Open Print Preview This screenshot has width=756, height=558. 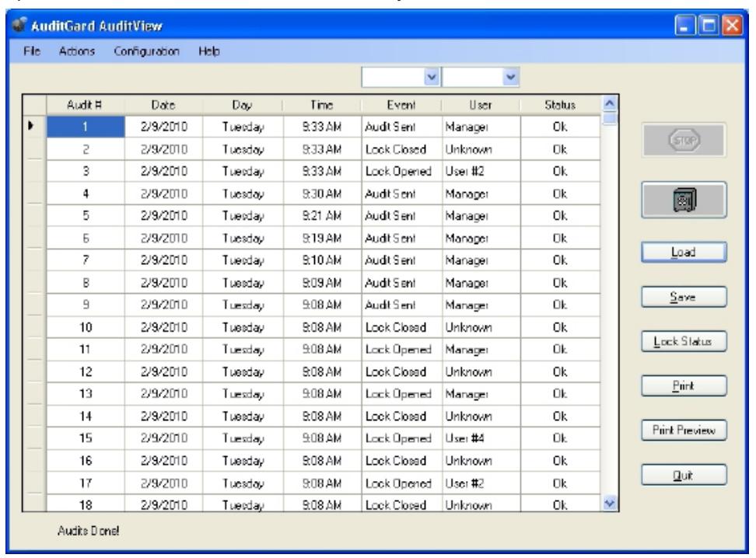[684, 430]
